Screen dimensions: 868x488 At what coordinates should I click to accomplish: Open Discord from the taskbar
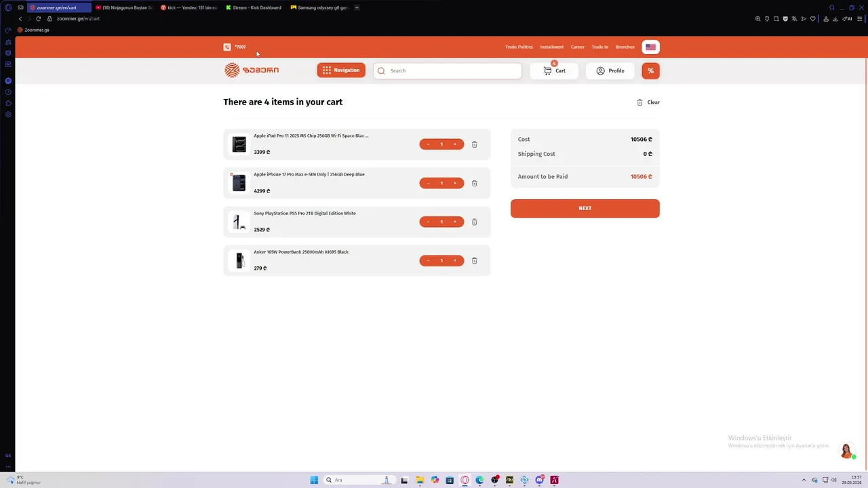click(x=539, y=480)
